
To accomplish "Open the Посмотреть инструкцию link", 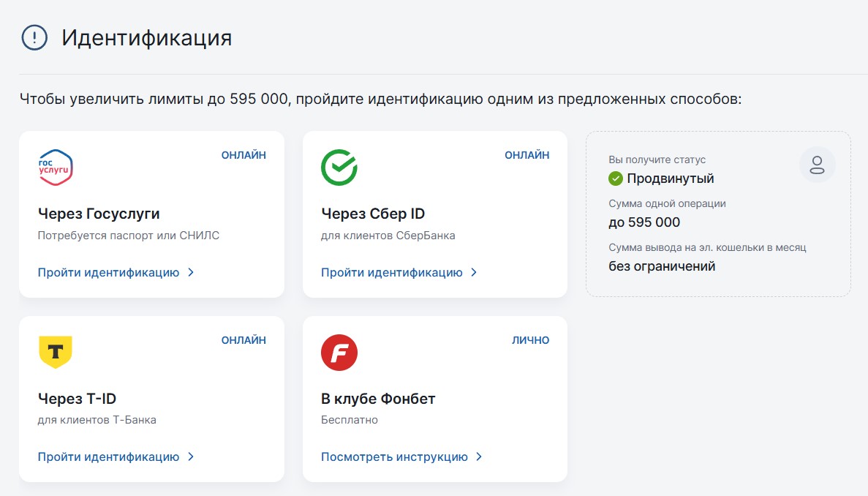I will click(x=394, y=456).
